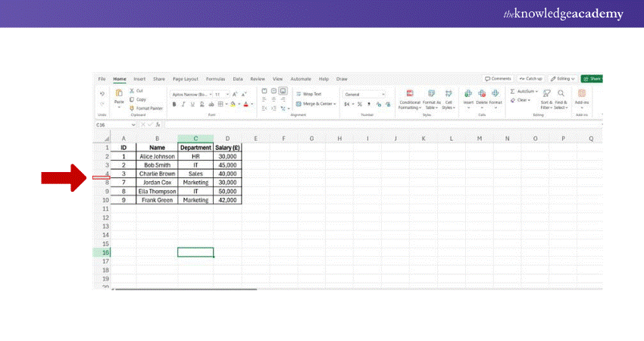
Task: Click the Find & Select magnifier icon
Action: 561,94
